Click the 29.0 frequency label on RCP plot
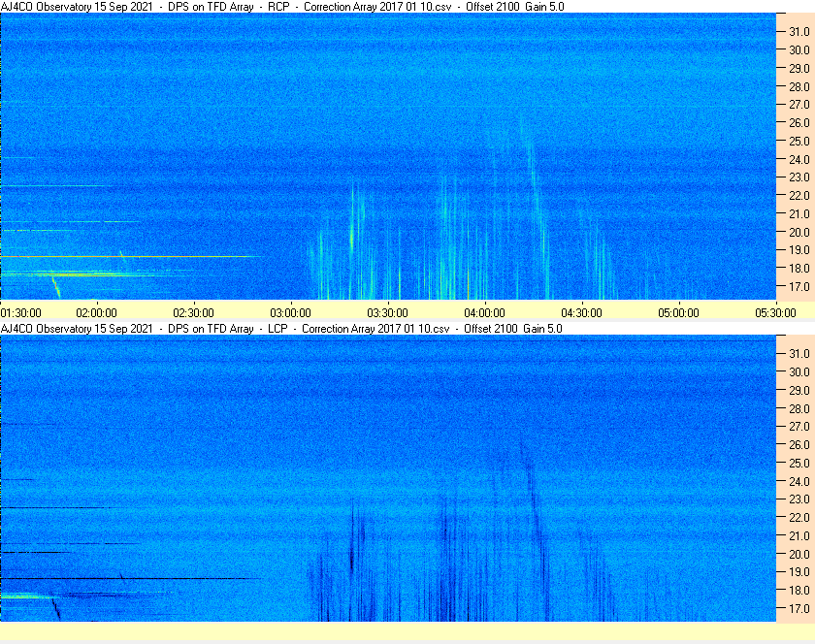Screen dimensions: 815x644 pyautogui.click(x=799, y=68)
